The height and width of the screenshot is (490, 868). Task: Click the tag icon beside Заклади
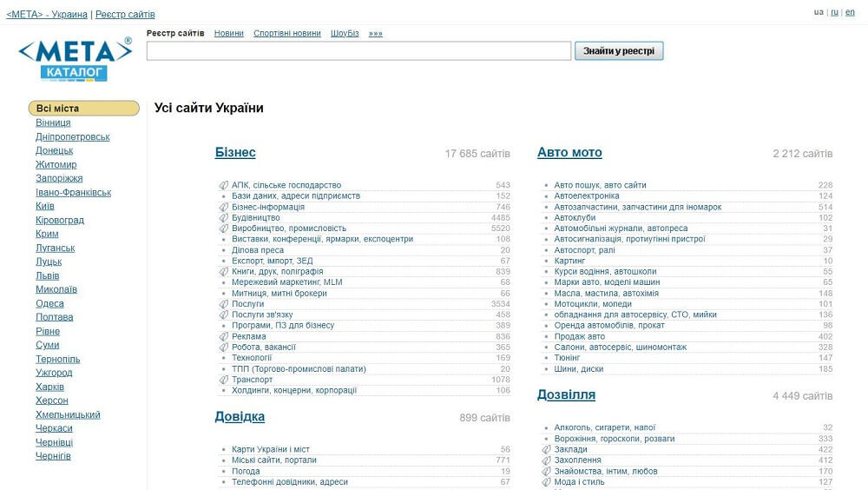pos(546,449)
